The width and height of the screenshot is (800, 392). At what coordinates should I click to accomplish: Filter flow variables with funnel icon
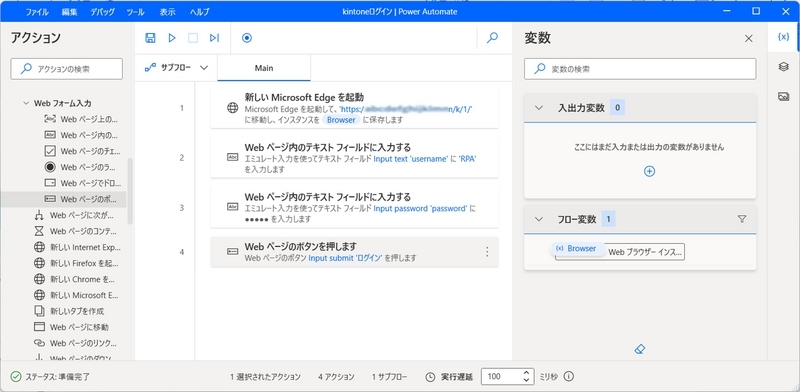pos(742,219)
